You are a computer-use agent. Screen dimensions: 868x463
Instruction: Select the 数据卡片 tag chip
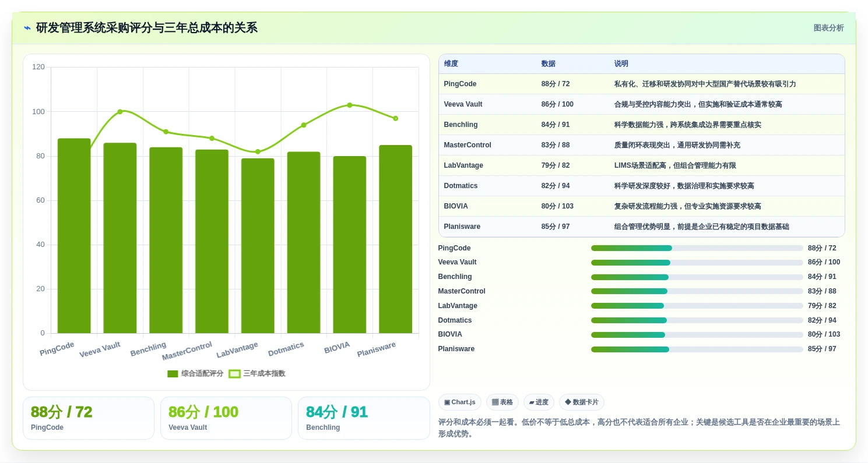(582, 402)
